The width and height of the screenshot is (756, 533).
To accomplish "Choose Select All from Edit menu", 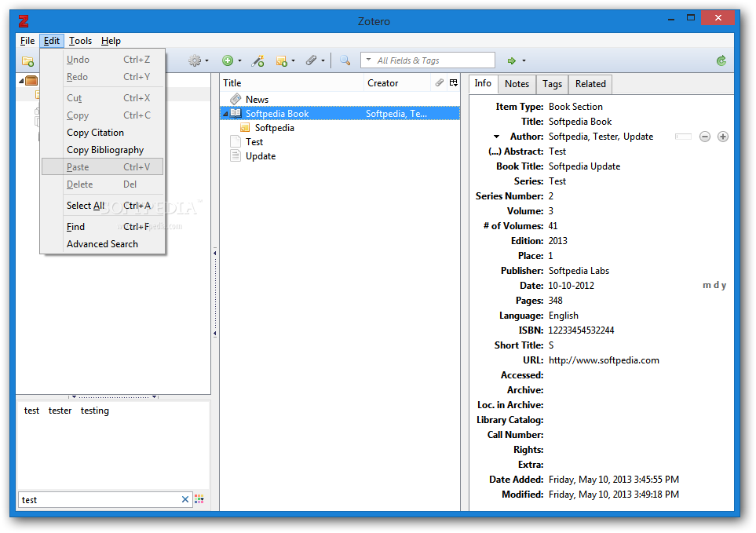I will click(102, 206).
